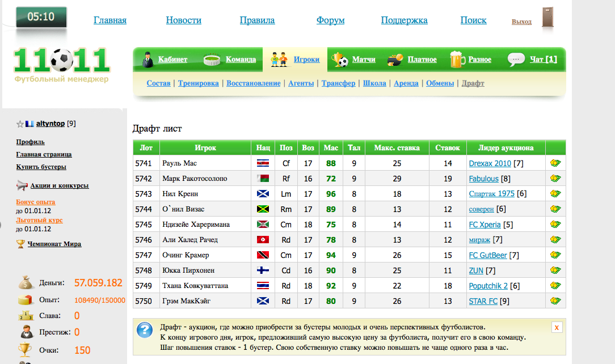This screenshot has height=364, width=615.
Task: Open auction leader Спартак 1975
Action: click(491, 193)
